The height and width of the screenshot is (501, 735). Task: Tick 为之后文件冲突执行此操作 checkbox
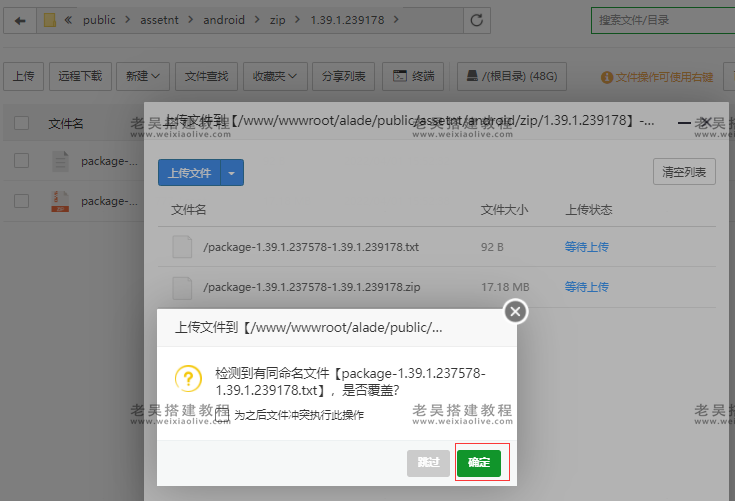tap(222, 414)
